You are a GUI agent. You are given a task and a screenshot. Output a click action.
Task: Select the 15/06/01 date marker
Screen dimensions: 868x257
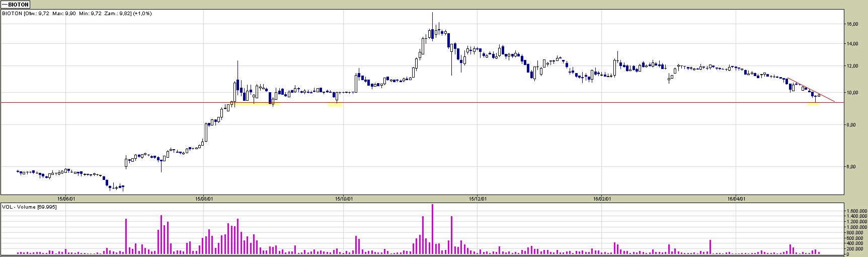[66, 199]
